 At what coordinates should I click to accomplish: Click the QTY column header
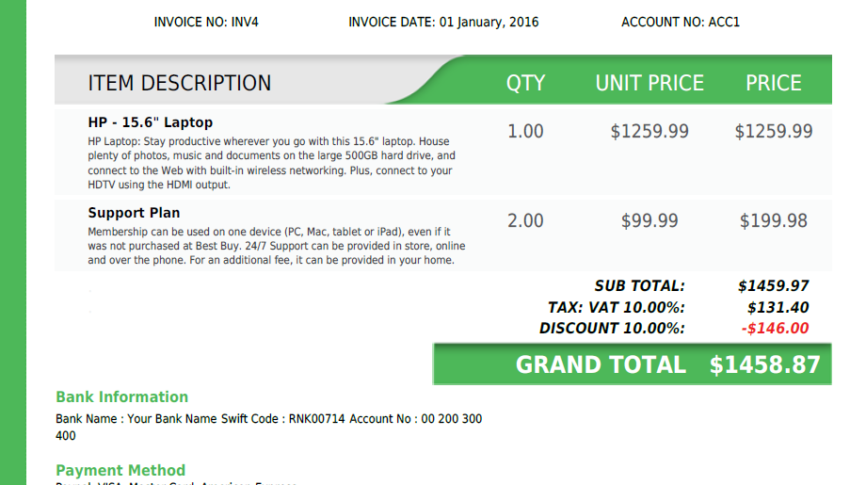[525, 83]
